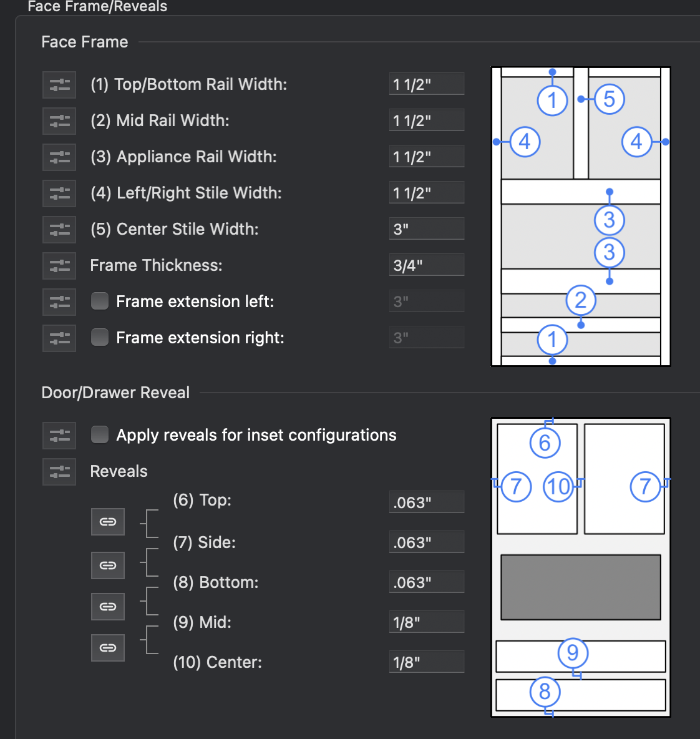Click settings icon beside Appliance Rail Width
This screenshot has height=739, width=700.
point(59,157)
